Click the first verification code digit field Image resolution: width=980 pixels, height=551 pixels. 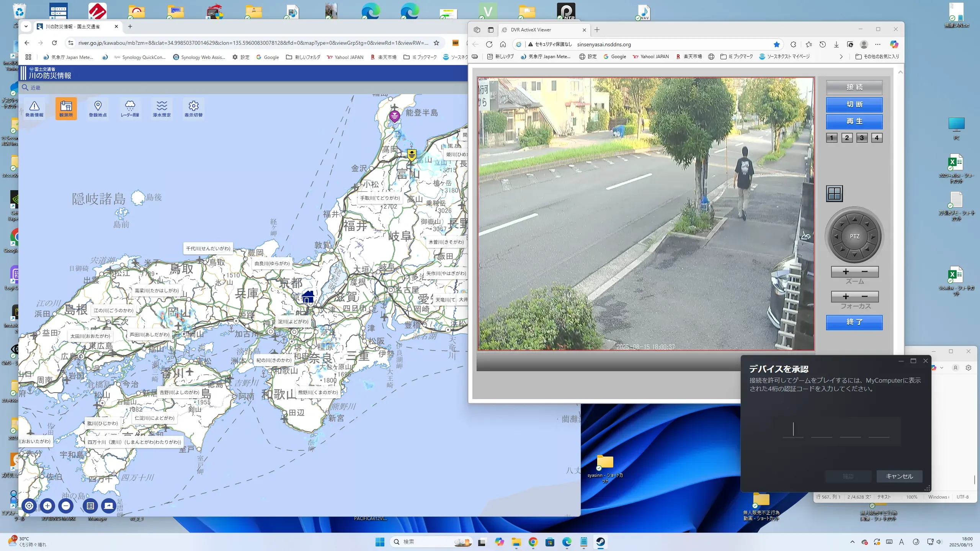pos(793,429)
